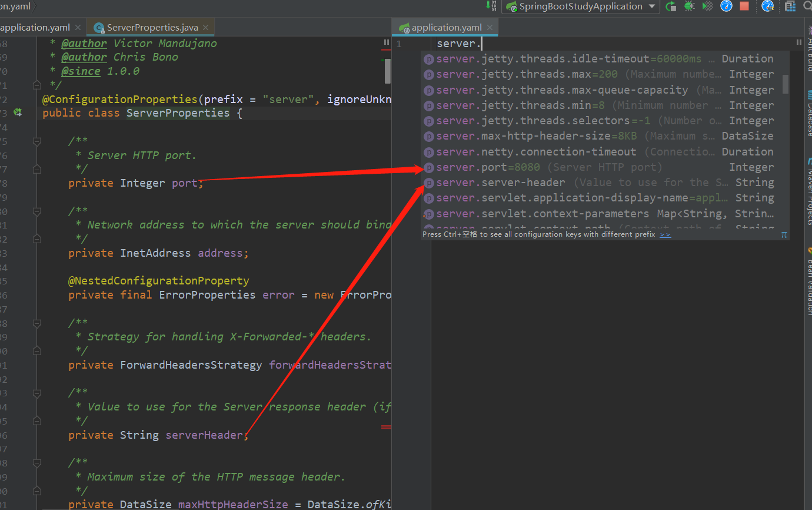Select server.netty.connection-timeout suggestion

pyautogui.click(x=601, y=152)
